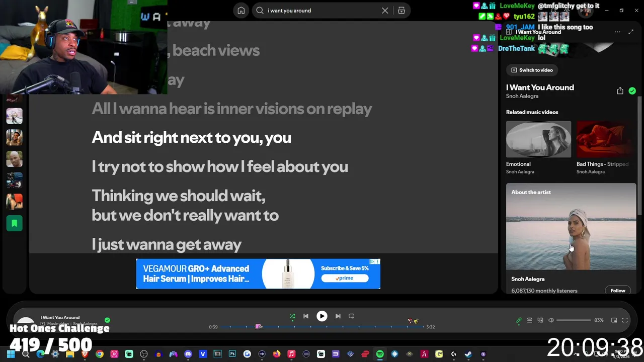Click the lyric "All I wanna hear is inner visions on replay"
Screen dimensions: 644x362
tap(231, 109)
